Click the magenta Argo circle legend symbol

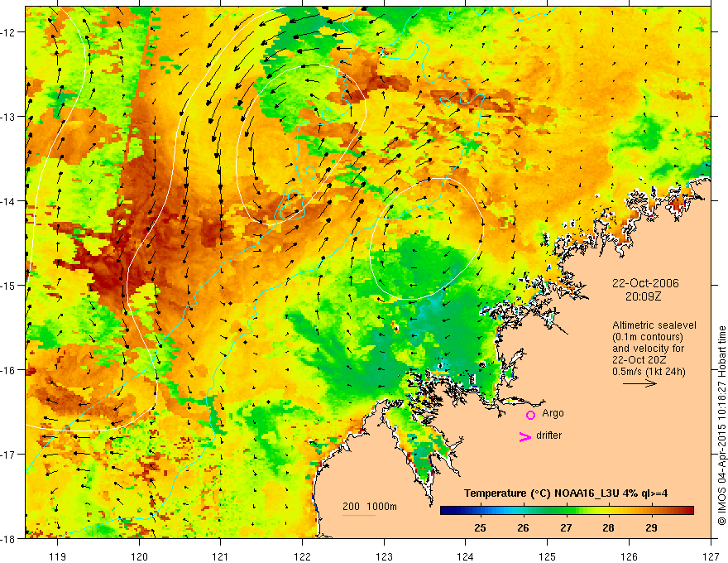[530, 415]
